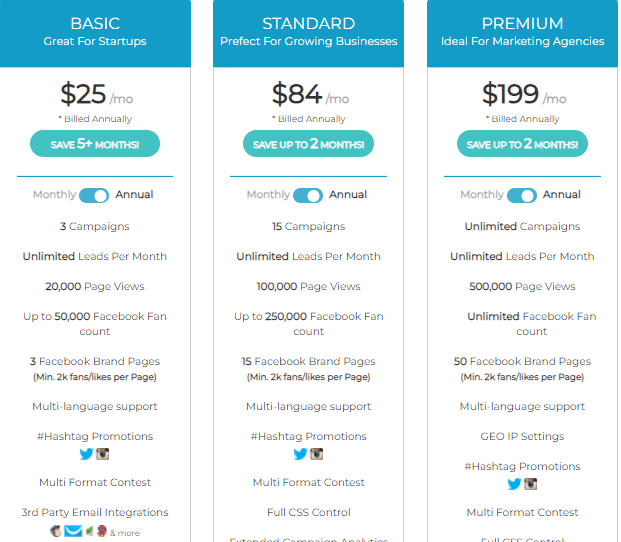This screenshot has height=542, width=621.
Task: Toggle Monthly/Annual billing switch in the Standard plan
Action: pyautogui.click(x=308, y=196)
